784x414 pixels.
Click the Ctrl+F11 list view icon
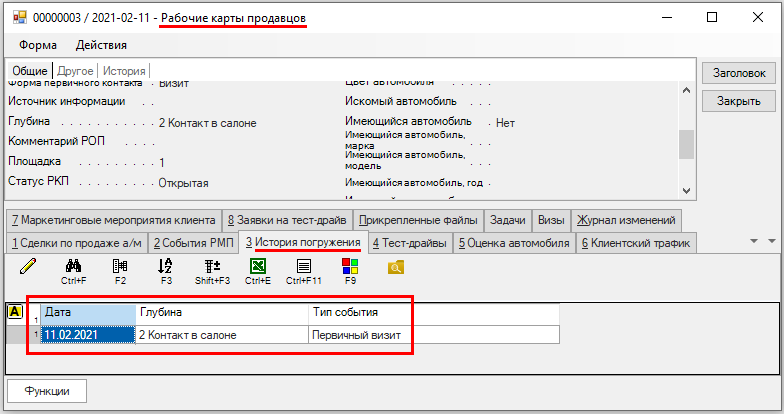pos(304,267)
